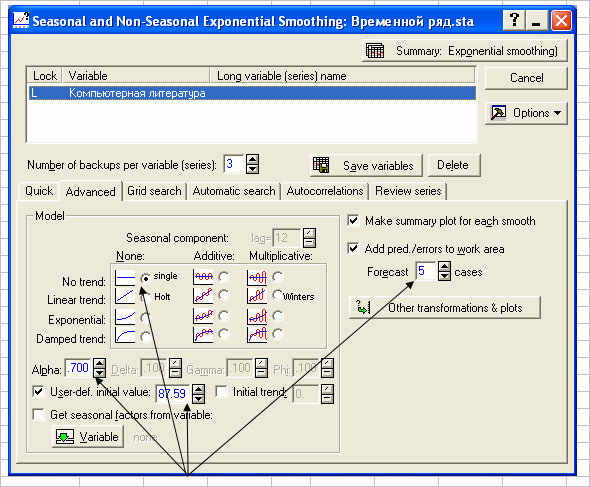
Task: Open Other transformations & plots
Action: pyautogui.click(x=445, y=308)
